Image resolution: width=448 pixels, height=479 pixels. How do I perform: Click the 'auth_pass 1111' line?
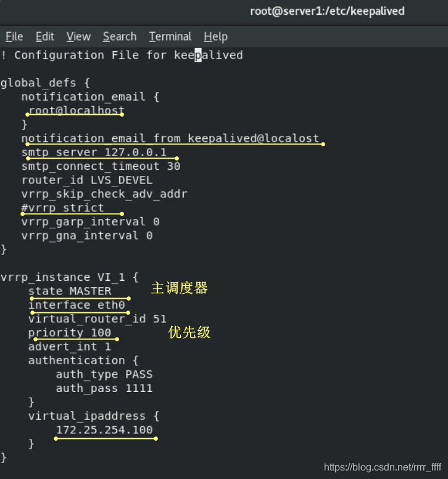104,388
